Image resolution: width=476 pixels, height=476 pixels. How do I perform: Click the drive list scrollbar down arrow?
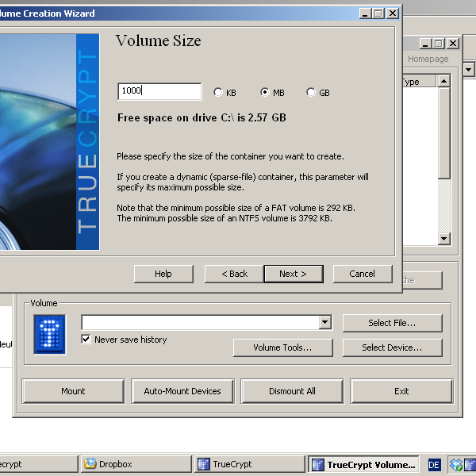click(443, 239)
